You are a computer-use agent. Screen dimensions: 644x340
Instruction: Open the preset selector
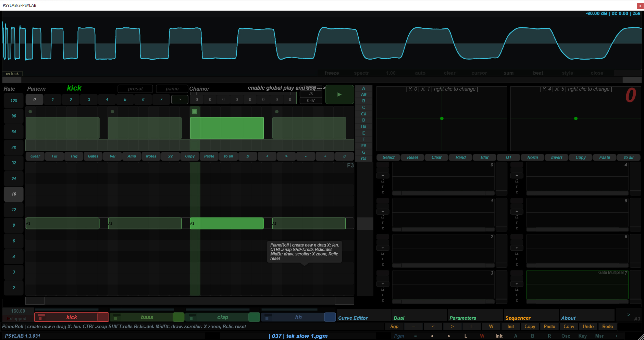[135, 89]
